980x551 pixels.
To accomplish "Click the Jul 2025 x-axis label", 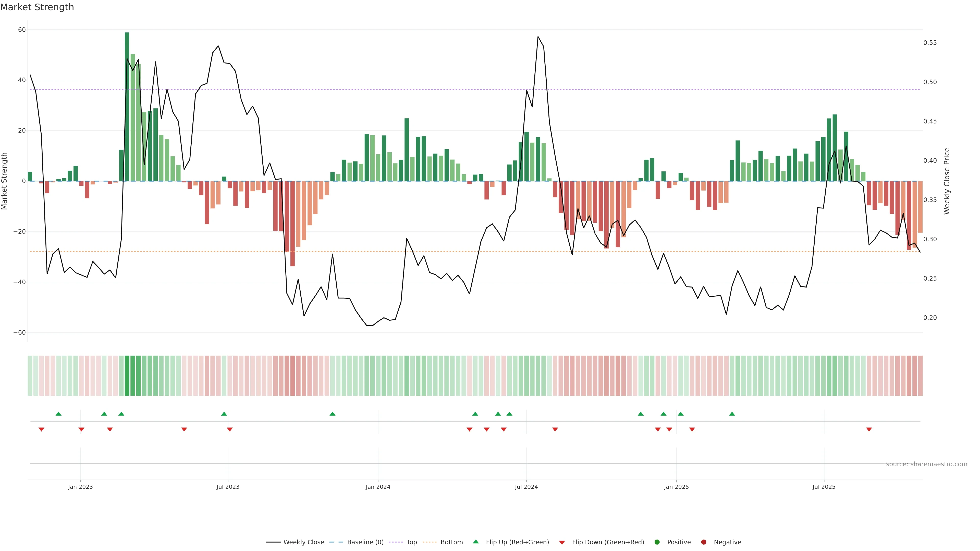I will click(x=824, y=487).
